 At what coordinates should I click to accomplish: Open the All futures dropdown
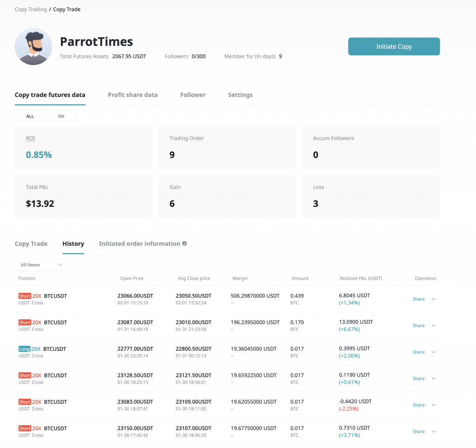click(x=41, y=265)
